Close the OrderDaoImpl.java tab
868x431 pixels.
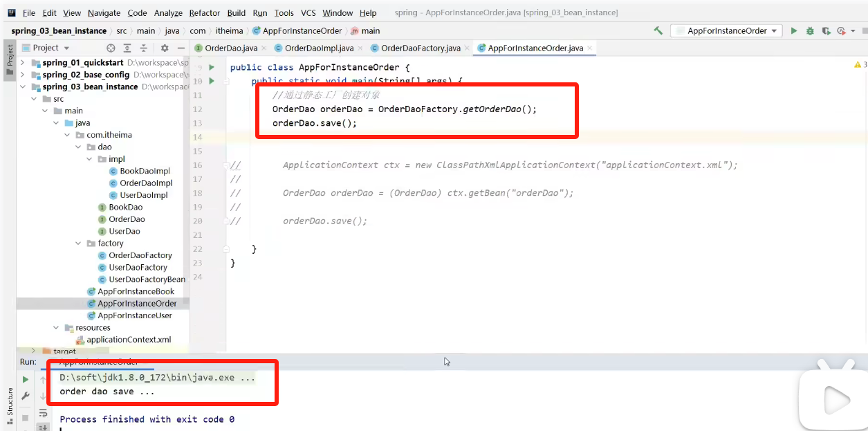pos(359,48)
